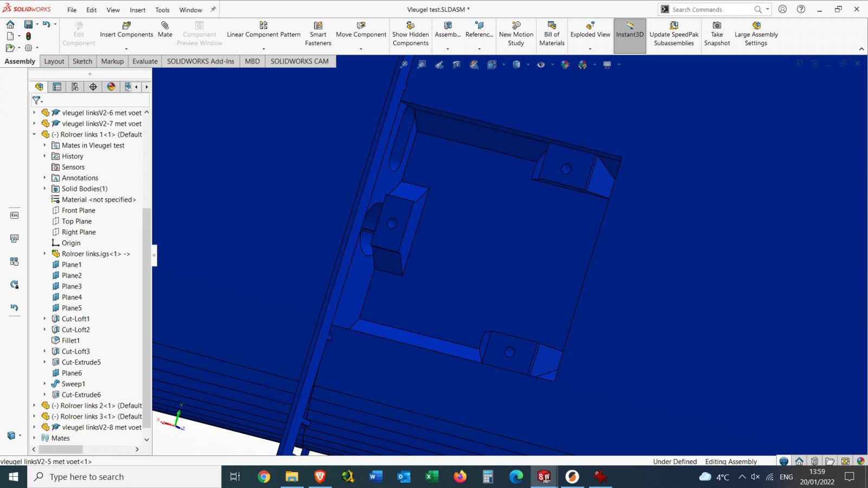Click the Under Defined status text

click(x=675, y=461)
